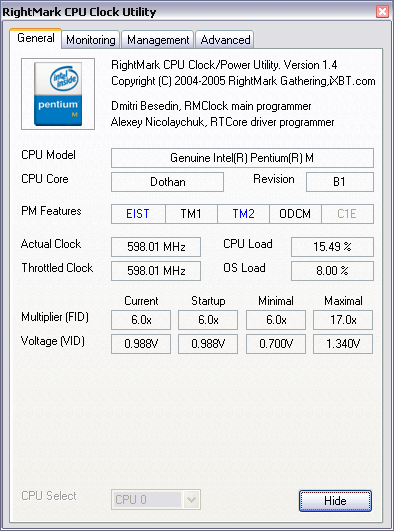
Task: Click the Minimal voltage value 0.700V
Action: pos(276,344)
